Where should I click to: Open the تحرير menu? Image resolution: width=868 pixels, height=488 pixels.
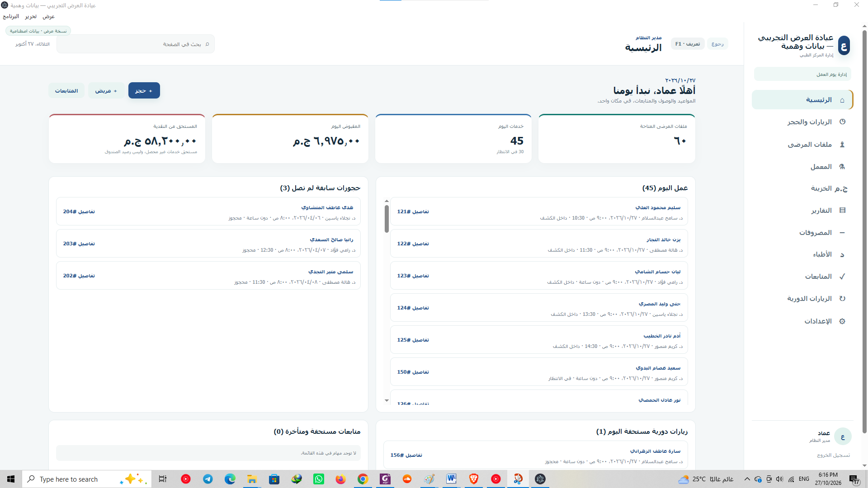[31, 17]
